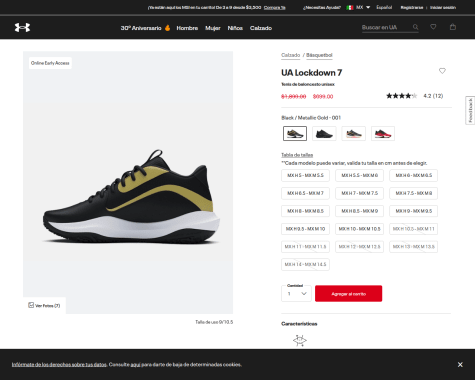Select size MX H 11 - MX M 11.5

(x=305, y=247)
